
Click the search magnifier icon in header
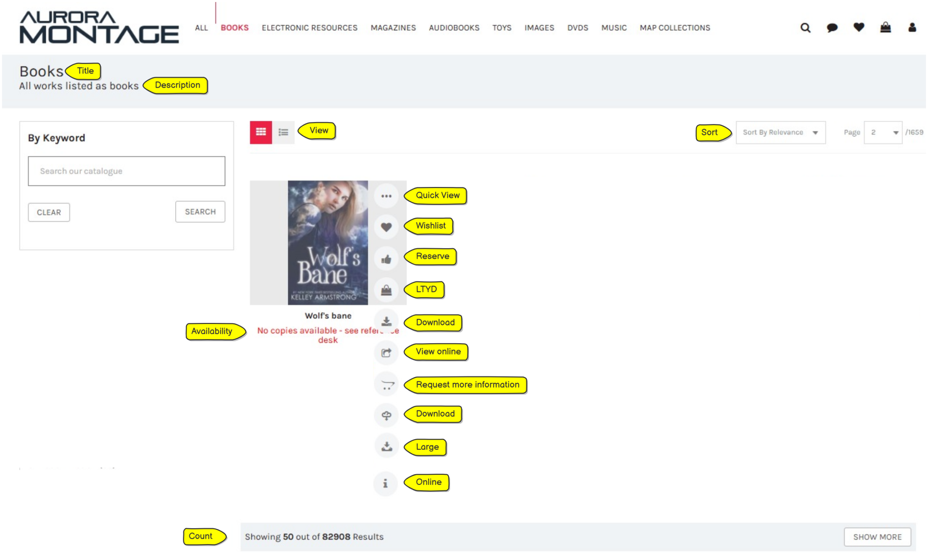point(805,28)
